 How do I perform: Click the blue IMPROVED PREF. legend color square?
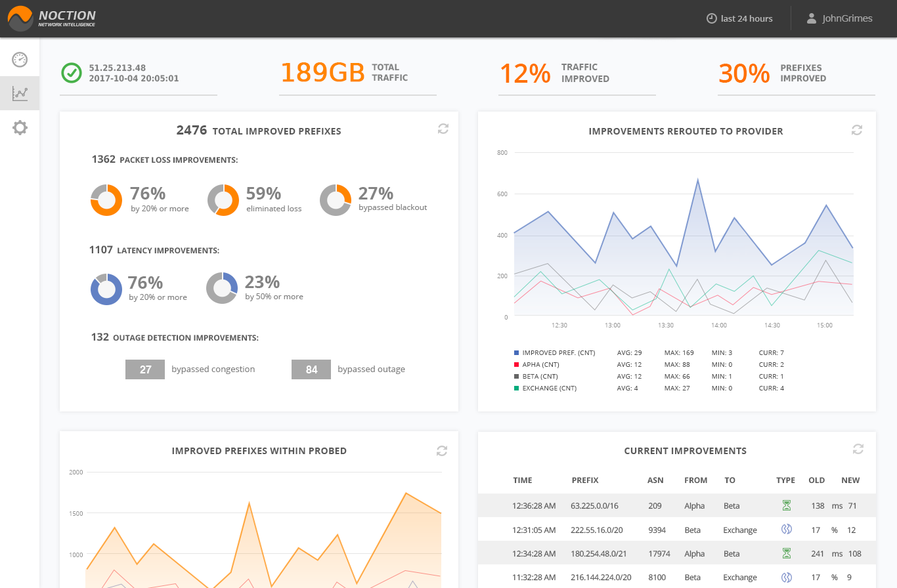pos(516,352)
